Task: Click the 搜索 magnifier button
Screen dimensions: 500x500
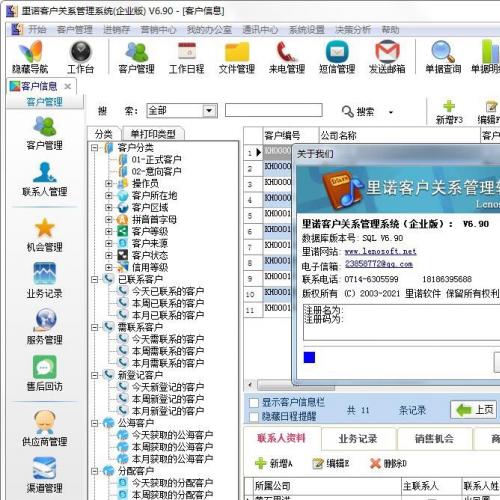Action: click(358, 111)
